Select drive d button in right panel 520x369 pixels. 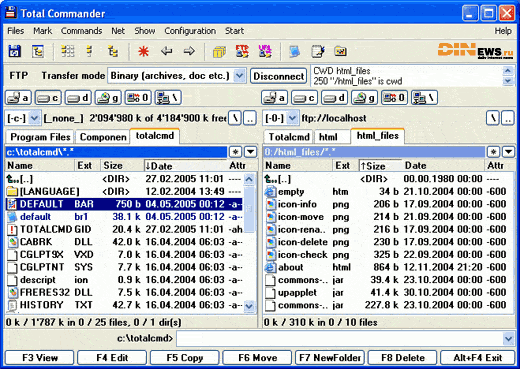point(334,98)
